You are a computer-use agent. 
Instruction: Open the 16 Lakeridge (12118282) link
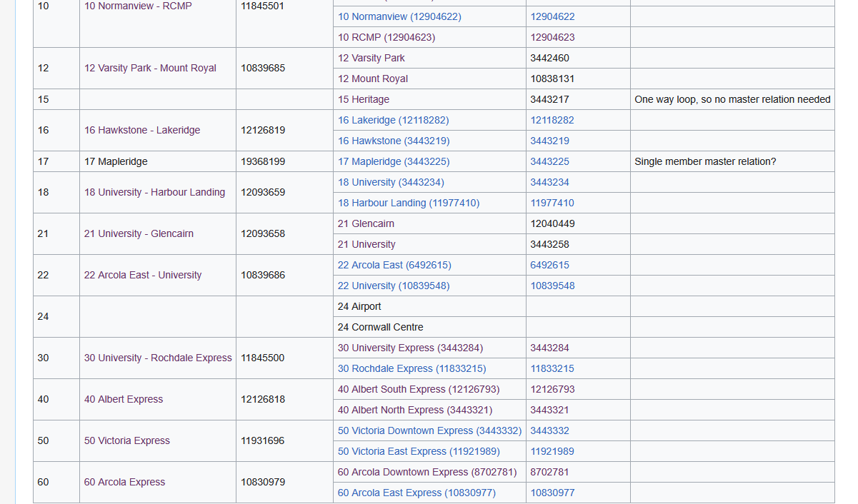click(x=392, y=120)
